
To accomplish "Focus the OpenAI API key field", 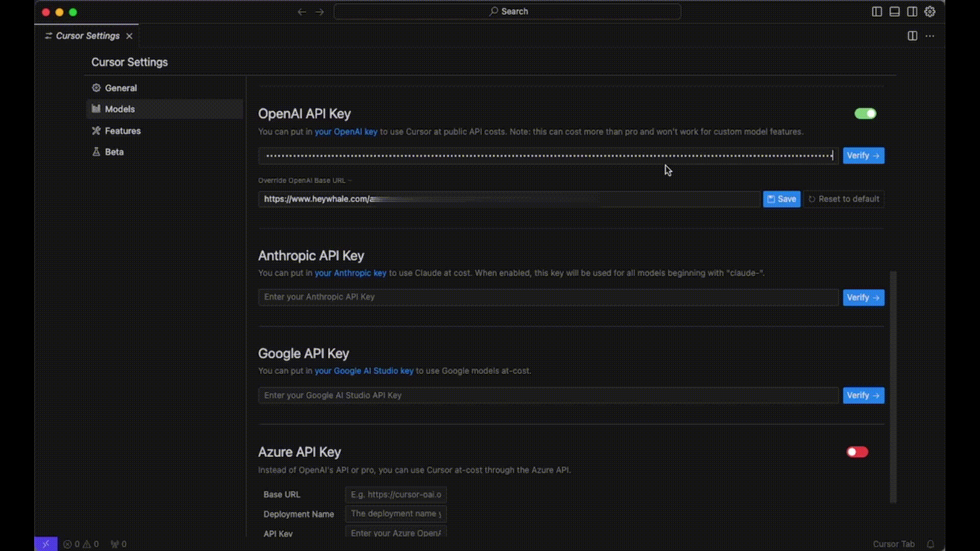I will (548, 156).
